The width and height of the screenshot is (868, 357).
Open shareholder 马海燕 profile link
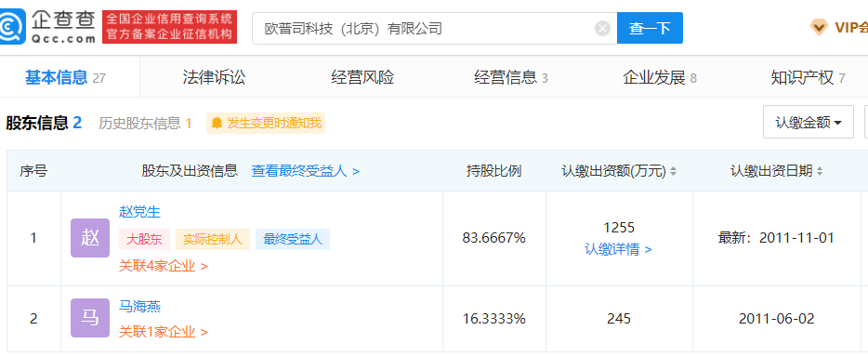[x=139, y=306]
